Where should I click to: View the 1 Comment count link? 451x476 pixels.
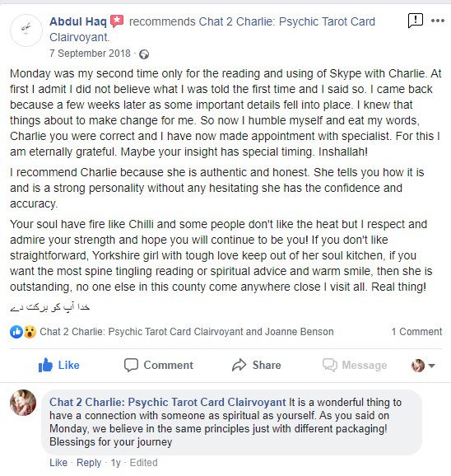[x=416, y=332]
